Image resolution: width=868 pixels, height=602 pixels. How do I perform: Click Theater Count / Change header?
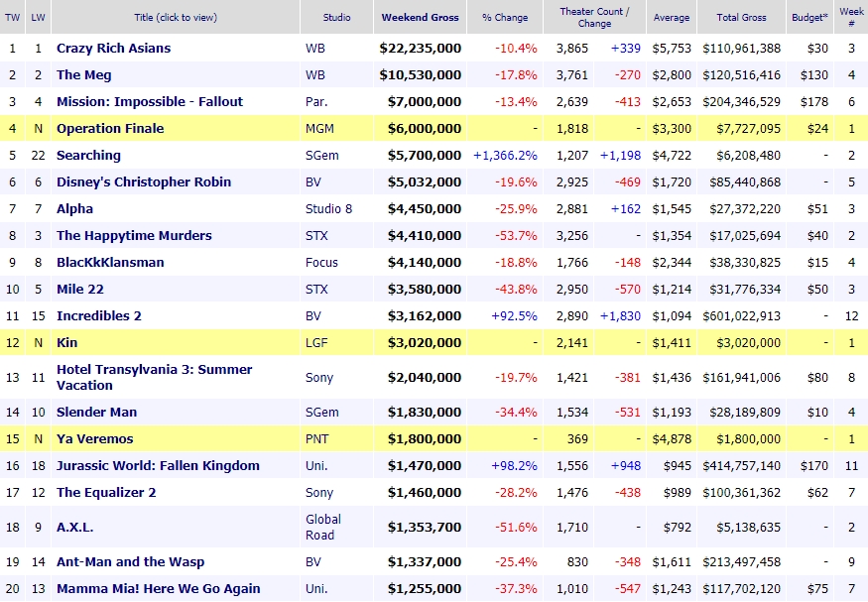[x=594, y=17]
